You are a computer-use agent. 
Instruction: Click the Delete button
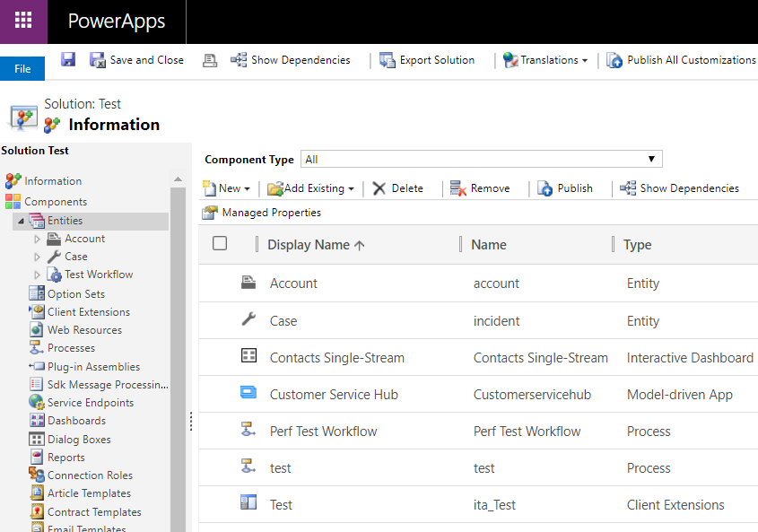(x=398, y=188)
